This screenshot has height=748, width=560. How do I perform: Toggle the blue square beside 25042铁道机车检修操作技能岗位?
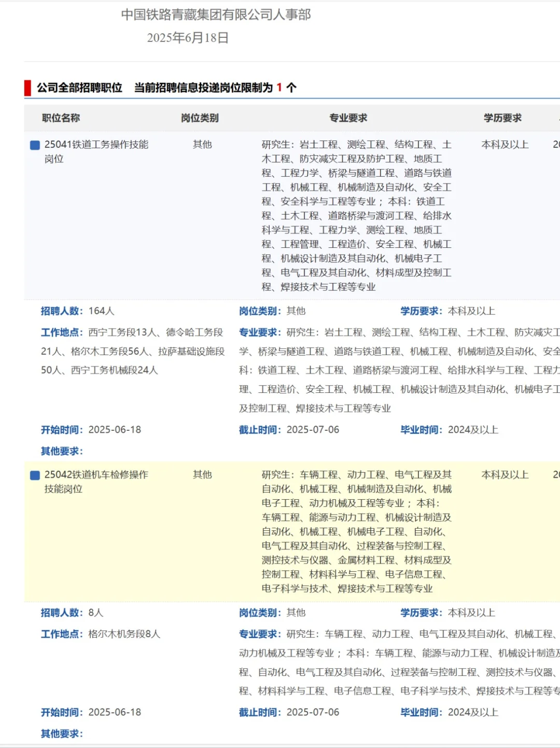coord(35,475)
